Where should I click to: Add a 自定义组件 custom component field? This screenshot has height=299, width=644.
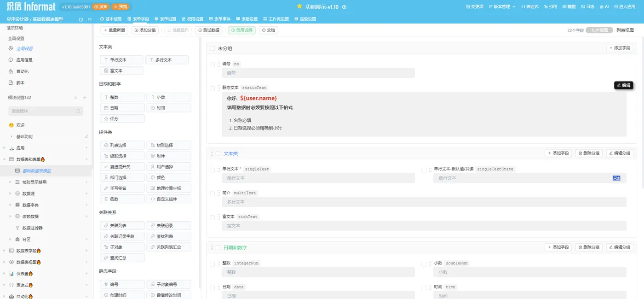[169, 199]
